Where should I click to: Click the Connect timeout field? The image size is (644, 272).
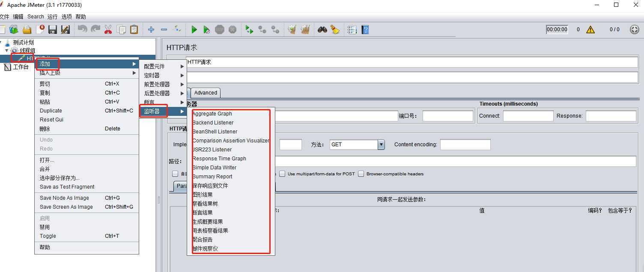(x=528, y=116)
